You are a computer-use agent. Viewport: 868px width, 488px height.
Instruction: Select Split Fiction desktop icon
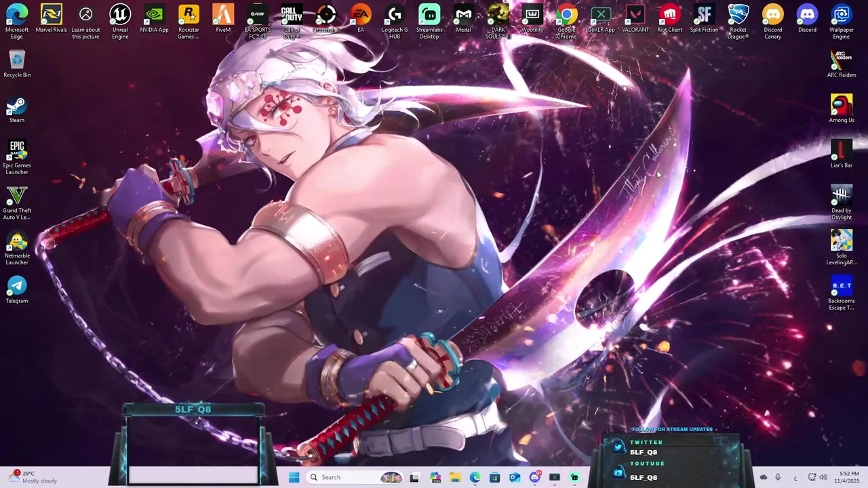(x=704, y=18)
